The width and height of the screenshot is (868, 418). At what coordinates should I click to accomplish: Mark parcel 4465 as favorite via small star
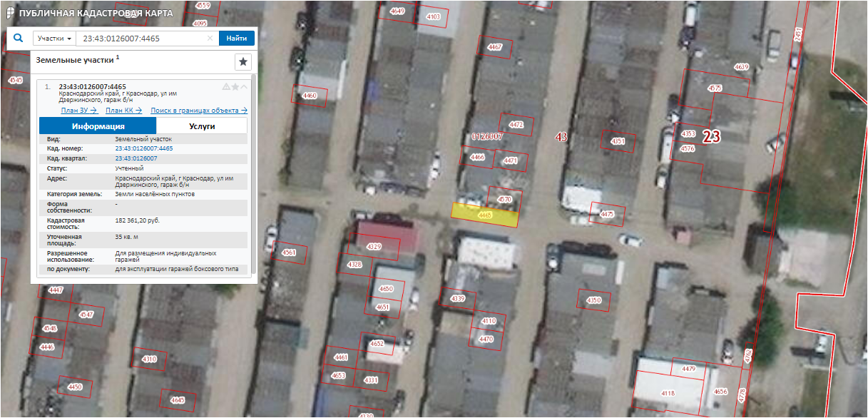point(235,87)
